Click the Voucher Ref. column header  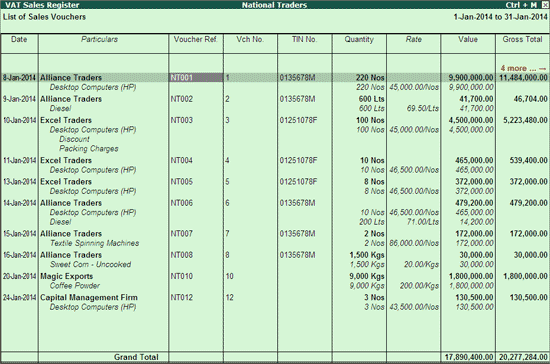click(196, 39)
